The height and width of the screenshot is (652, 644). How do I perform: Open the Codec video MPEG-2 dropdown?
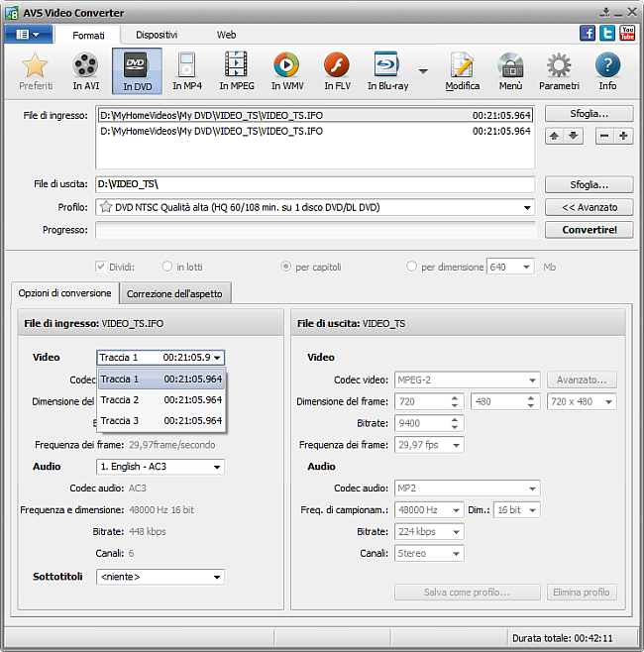pyautogui.click(x=468, y=380)
